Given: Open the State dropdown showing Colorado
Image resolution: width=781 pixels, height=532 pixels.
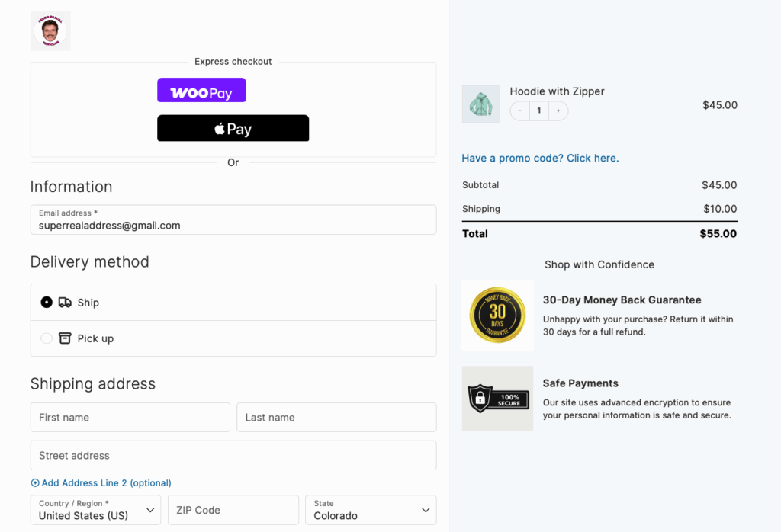Looking at the screenshot, I should pos(371,510).
